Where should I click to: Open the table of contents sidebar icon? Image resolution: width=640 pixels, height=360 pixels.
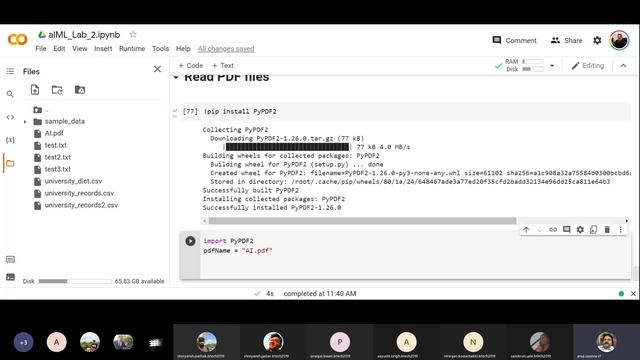click(10, 71)
